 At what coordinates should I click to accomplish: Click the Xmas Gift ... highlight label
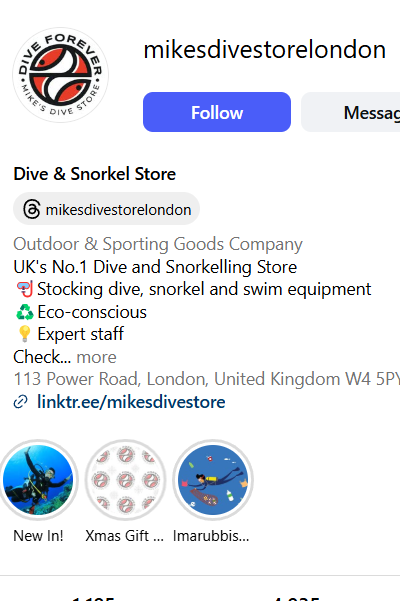coord(125,535)
